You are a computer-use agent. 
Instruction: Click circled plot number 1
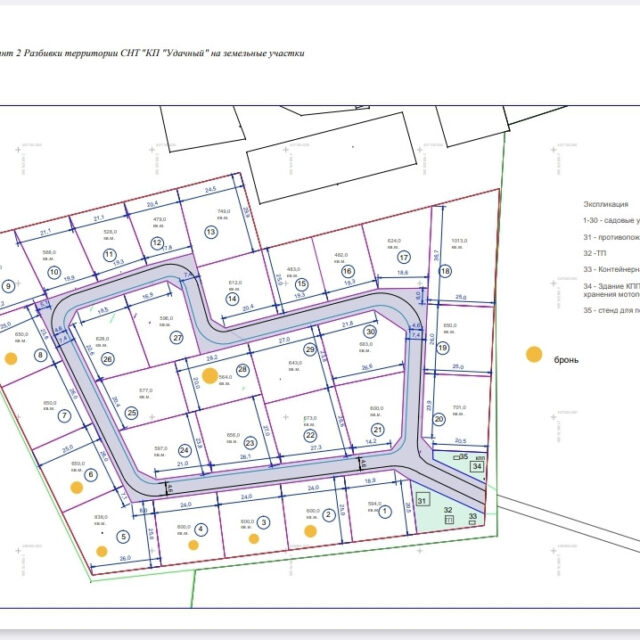[x=384, y=511]
